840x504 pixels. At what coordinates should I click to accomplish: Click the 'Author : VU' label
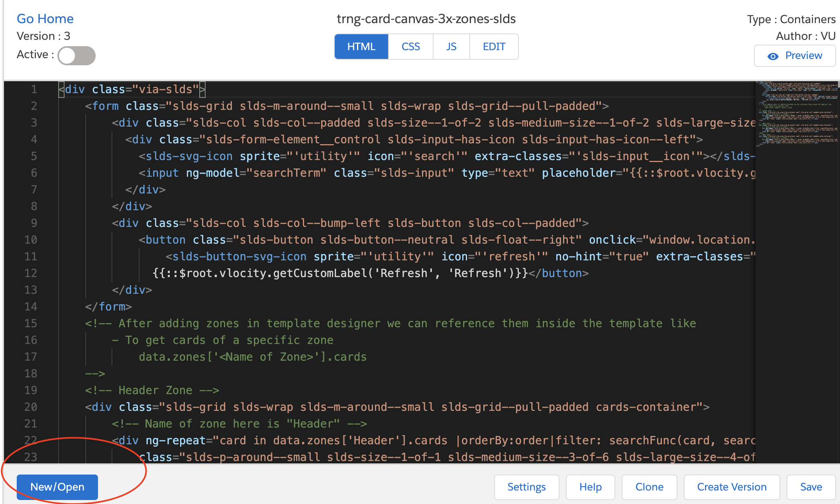806,36
